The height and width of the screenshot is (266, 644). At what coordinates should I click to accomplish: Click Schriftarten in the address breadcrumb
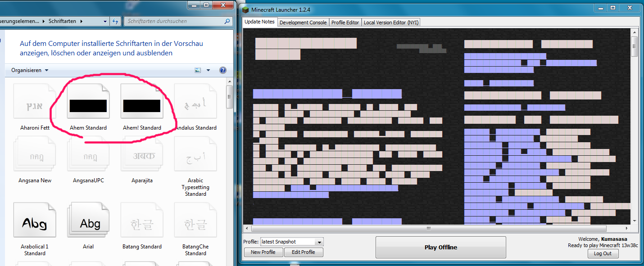[x=63, y=21]
